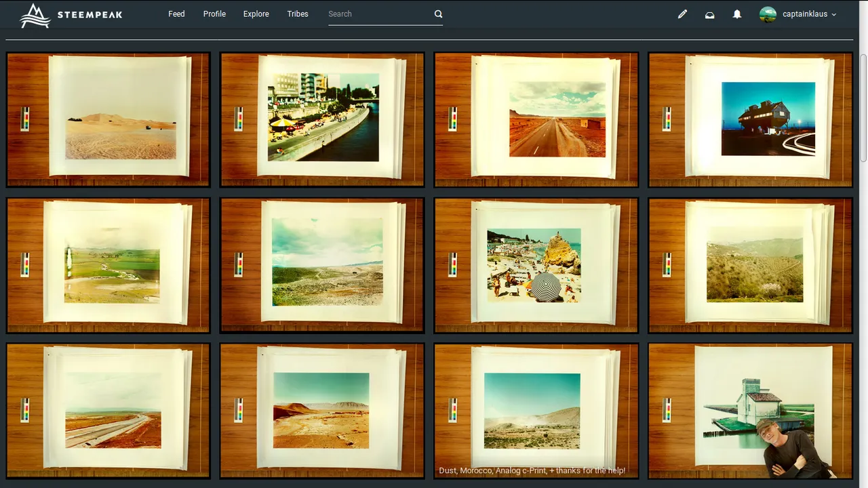Open the riverside promenade city print thumbnail

coord(322,119)
